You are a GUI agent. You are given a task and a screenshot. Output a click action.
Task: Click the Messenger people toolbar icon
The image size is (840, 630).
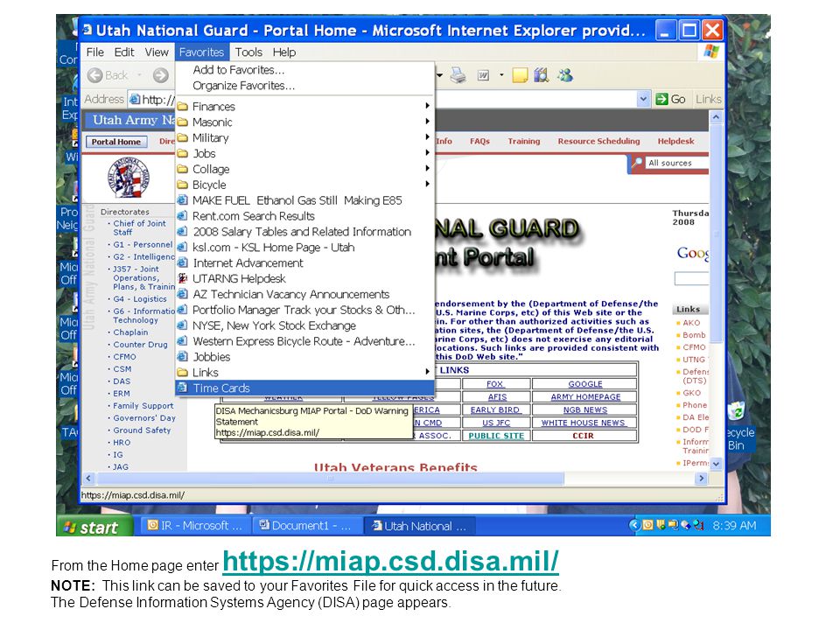pyautogui.click(x=564, y=75)
